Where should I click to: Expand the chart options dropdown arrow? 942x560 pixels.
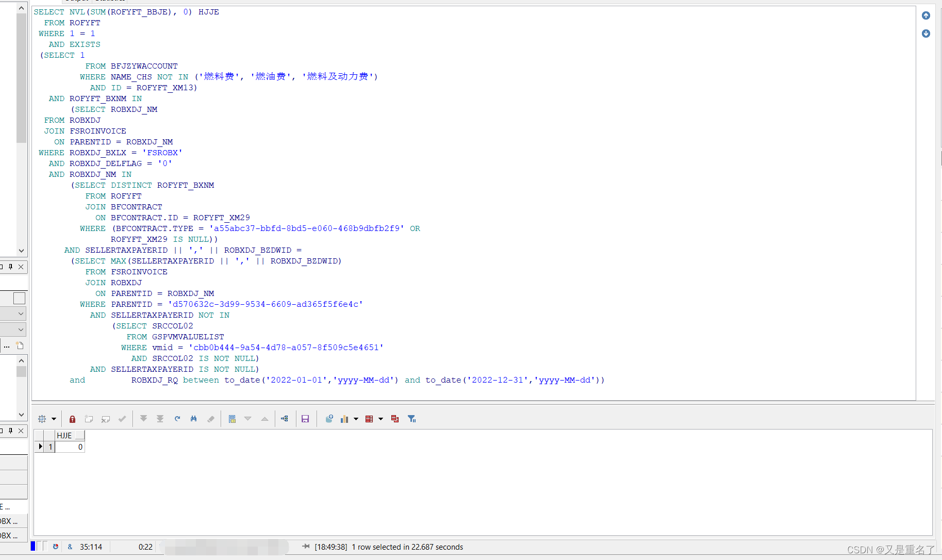(356, 419)
